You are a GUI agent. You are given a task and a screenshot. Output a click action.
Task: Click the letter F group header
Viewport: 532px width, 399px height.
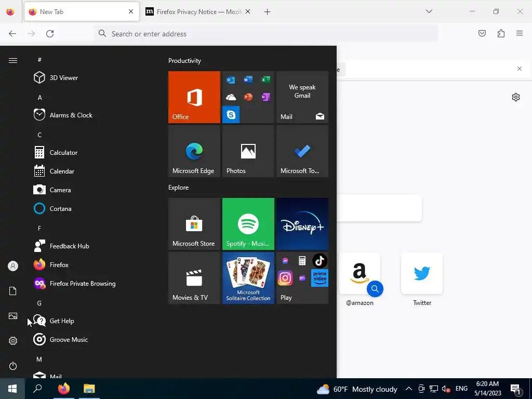tap(39, 228)
